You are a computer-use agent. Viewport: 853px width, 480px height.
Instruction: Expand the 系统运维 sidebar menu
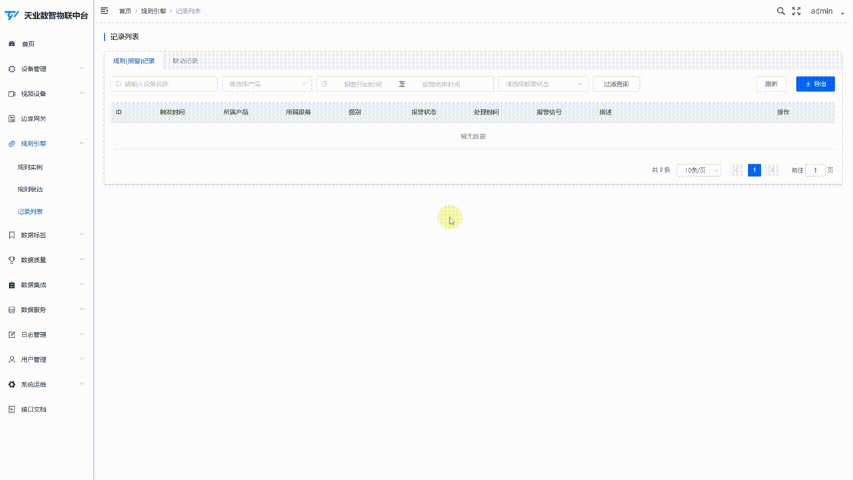(x=47, y=384)
